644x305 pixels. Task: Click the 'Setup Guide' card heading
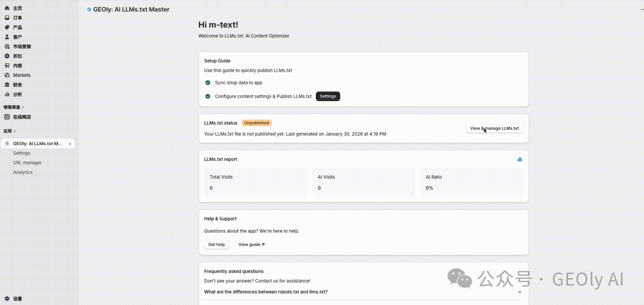[x=217, y=61]
